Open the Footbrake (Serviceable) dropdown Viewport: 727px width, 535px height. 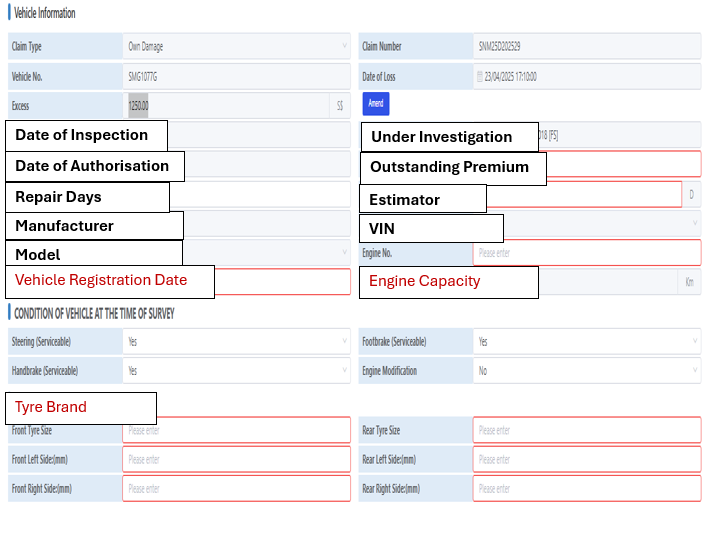click(x=586, y=341)
